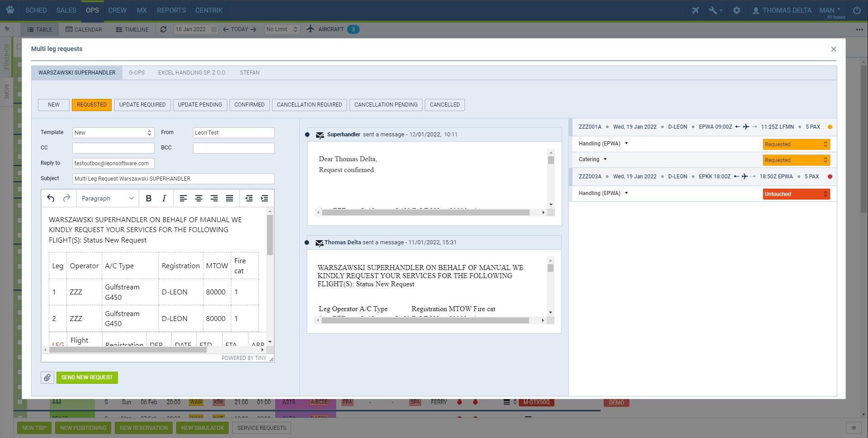The height and width of the screenshot is (438, 868).
Task: Toggle the UPDATE REQUIRED status filter
Action: point(142,105)
